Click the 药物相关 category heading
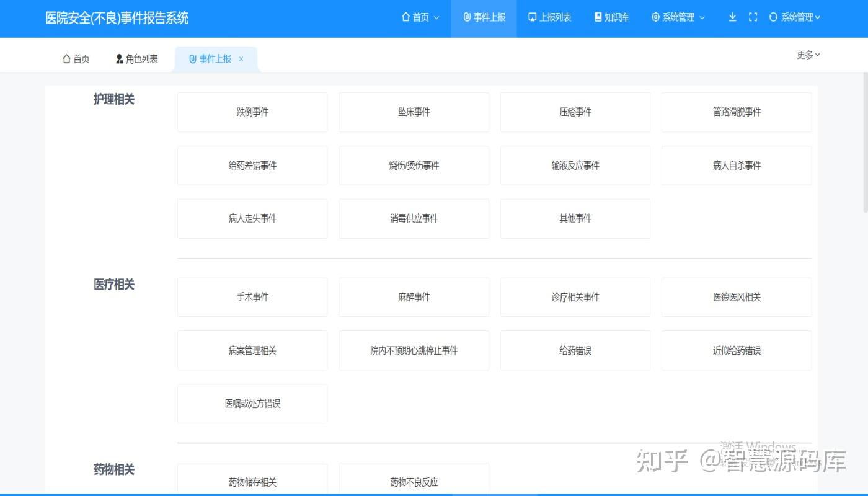The image size is (868, 496). click(114, 470)
